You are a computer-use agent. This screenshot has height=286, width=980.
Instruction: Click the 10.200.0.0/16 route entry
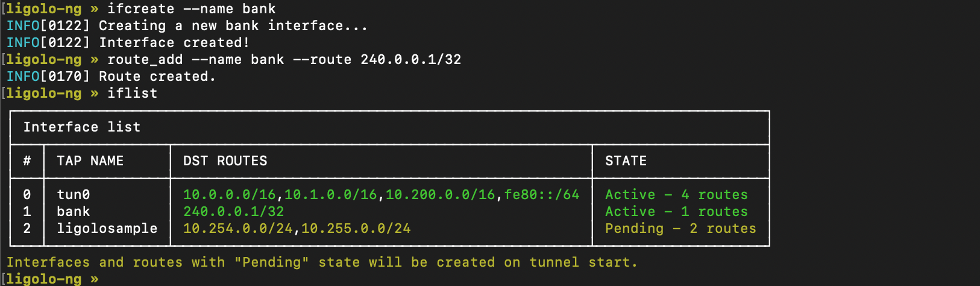click(440, 195)
